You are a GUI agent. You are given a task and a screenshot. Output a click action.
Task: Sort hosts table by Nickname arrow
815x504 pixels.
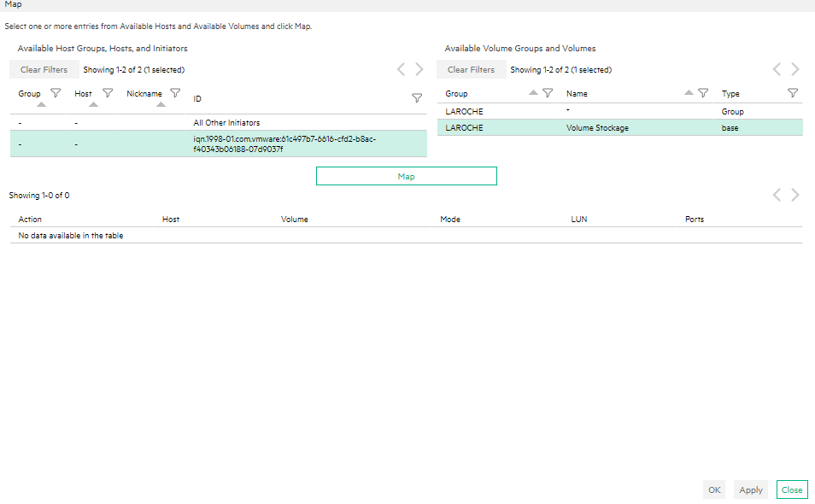click(161, 104)
